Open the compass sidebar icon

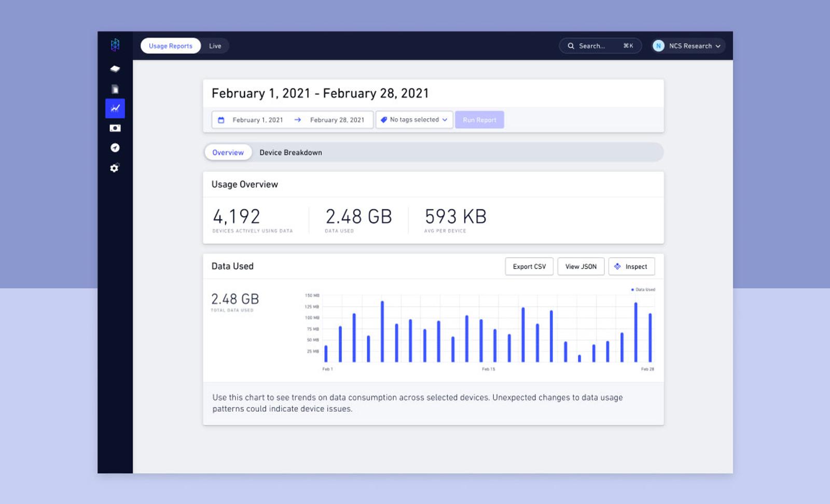(x=115, y=148)
